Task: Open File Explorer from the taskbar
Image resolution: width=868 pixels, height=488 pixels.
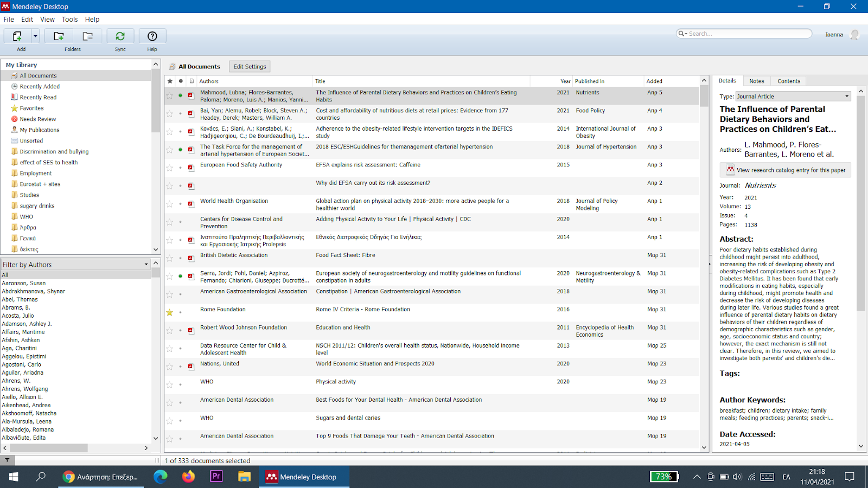Action: pos(244,477)
